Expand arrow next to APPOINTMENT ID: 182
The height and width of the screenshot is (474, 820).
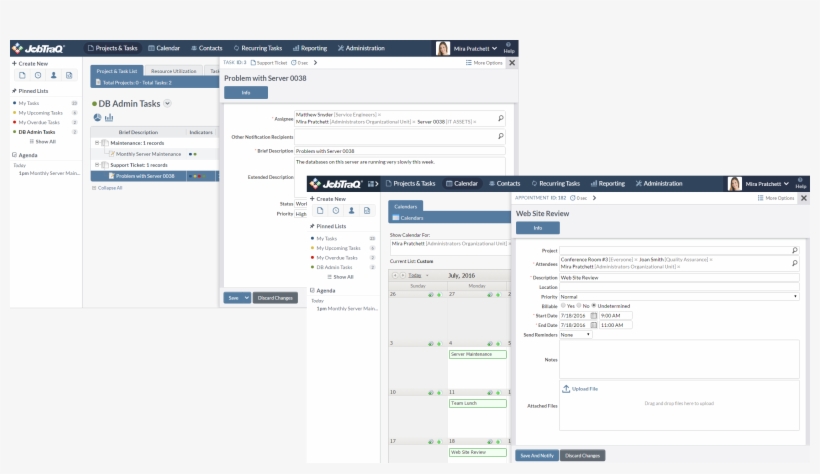coord(594,198)
